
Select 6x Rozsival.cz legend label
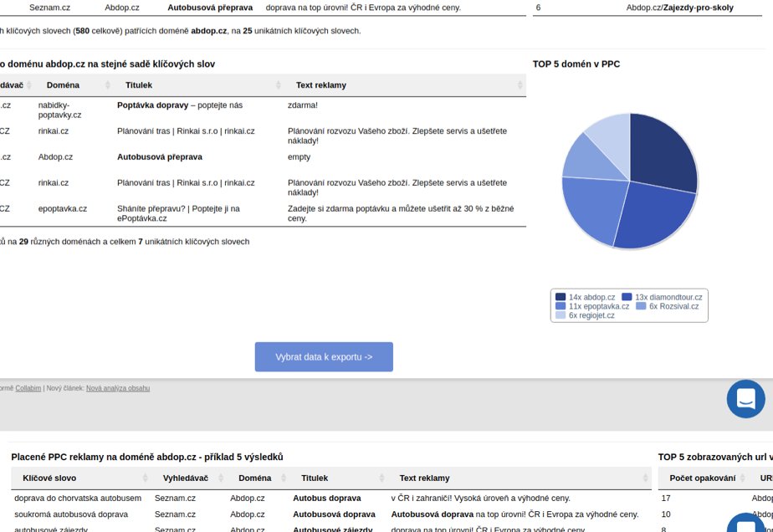point(674,306)
